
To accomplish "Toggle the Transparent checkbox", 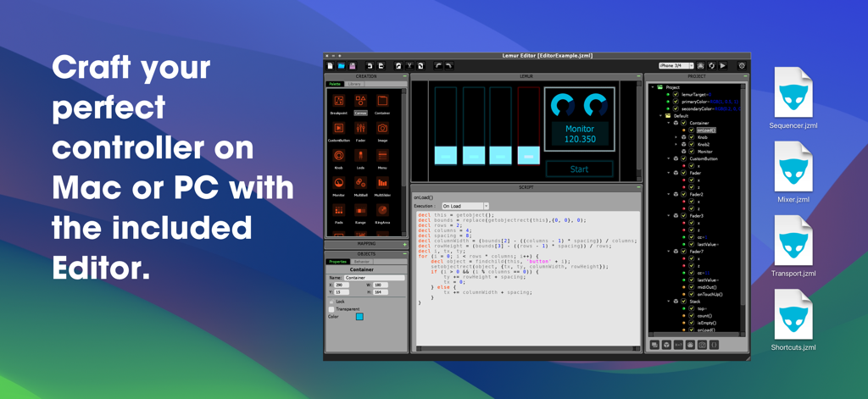I will pyautogui.click(x=331, y=309).
